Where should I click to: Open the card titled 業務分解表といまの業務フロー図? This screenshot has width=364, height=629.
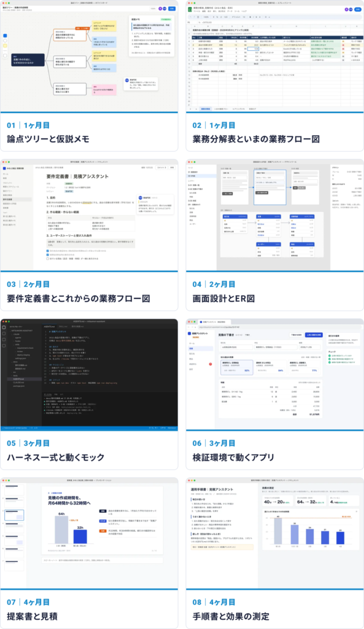coord(274,76)
